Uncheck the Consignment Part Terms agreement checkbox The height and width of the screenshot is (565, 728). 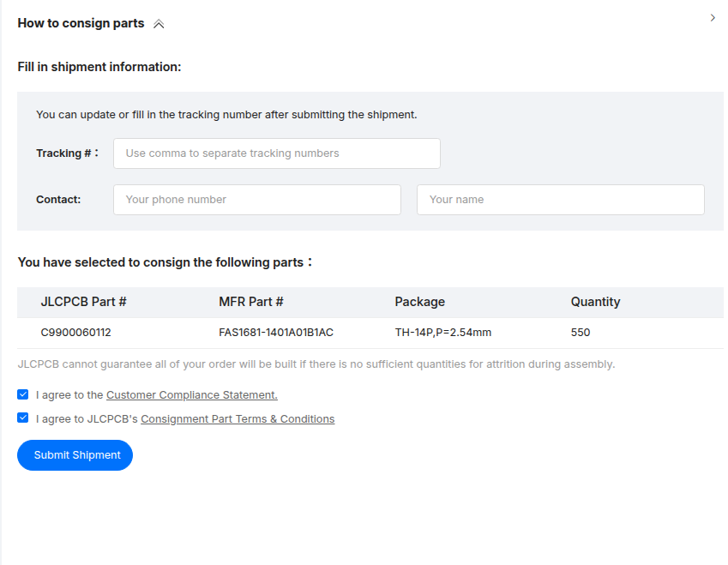click(x=23, y=418)
